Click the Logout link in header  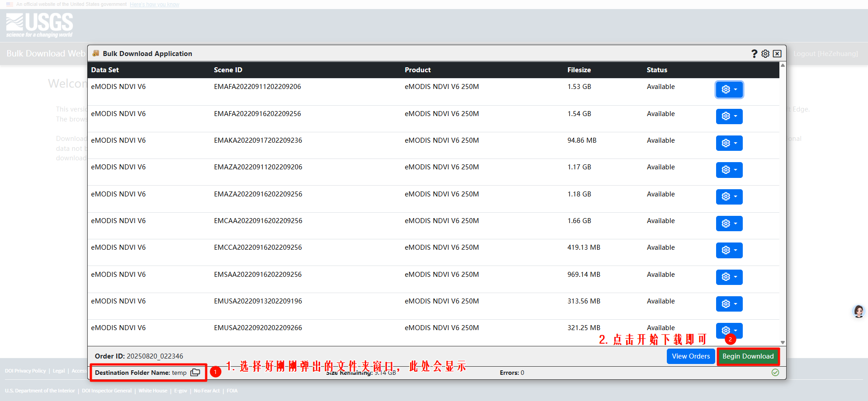pos(825,54)
